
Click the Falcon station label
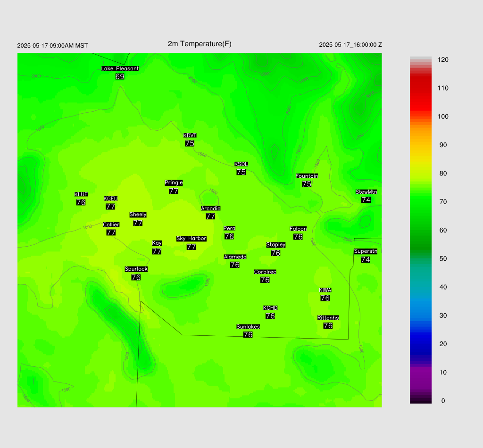point(298,229)
